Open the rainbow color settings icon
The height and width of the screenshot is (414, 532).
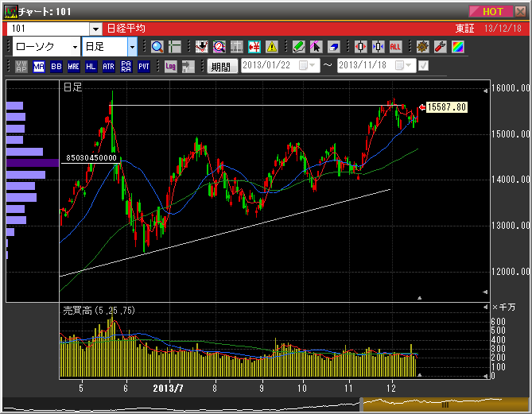(x=457, y=47)
